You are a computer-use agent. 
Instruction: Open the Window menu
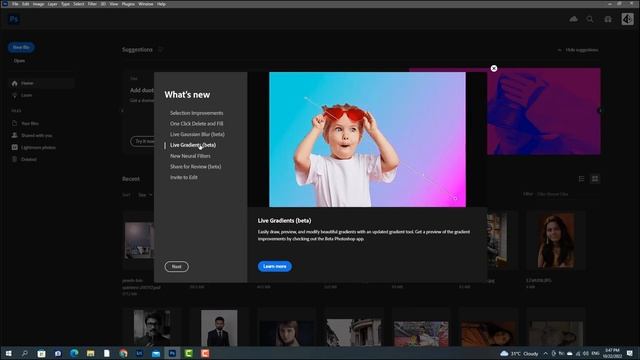[146, 4]
